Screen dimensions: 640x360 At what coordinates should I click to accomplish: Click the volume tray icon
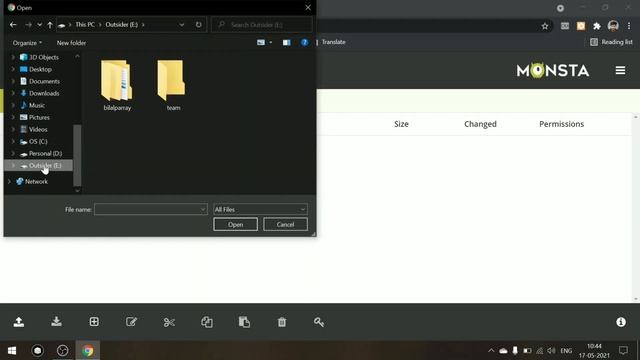pyautogui.click(x=551, y=351)
